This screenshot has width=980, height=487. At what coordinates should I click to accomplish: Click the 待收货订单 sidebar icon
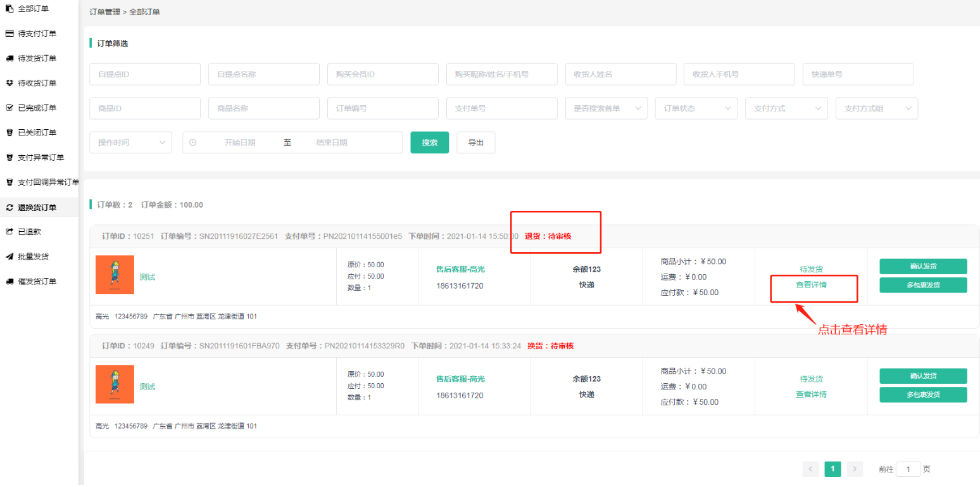coord(9,83)
